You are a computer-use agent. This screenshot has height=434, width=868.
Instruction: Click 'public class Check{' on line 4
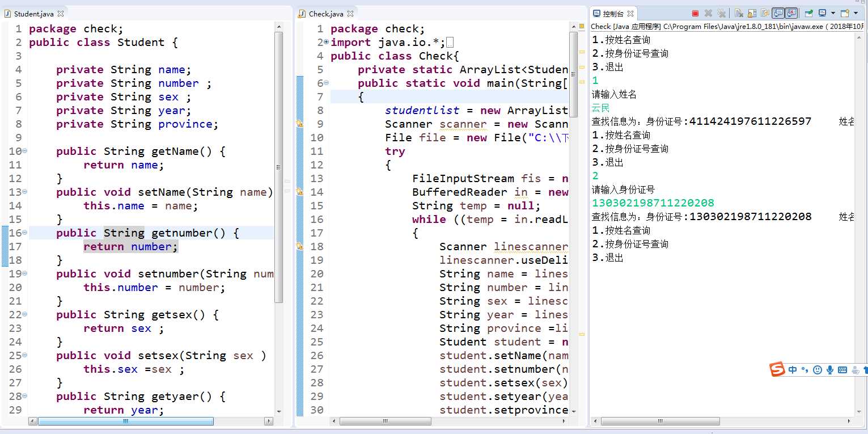[x=395, y=56]
